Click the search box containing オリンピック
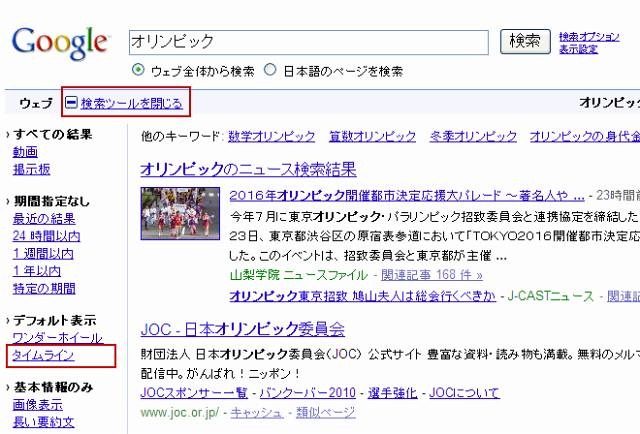 point(309,42)
